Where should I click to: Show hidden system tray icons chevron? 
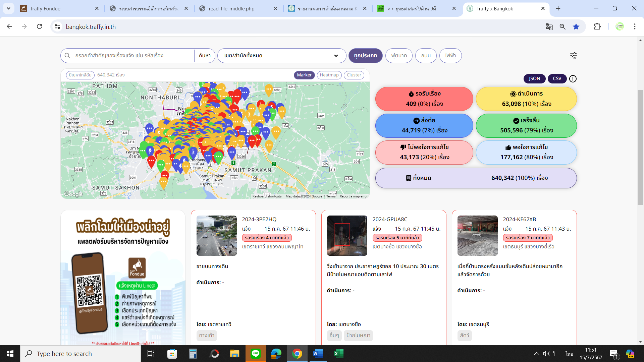[x=536, y=354]
